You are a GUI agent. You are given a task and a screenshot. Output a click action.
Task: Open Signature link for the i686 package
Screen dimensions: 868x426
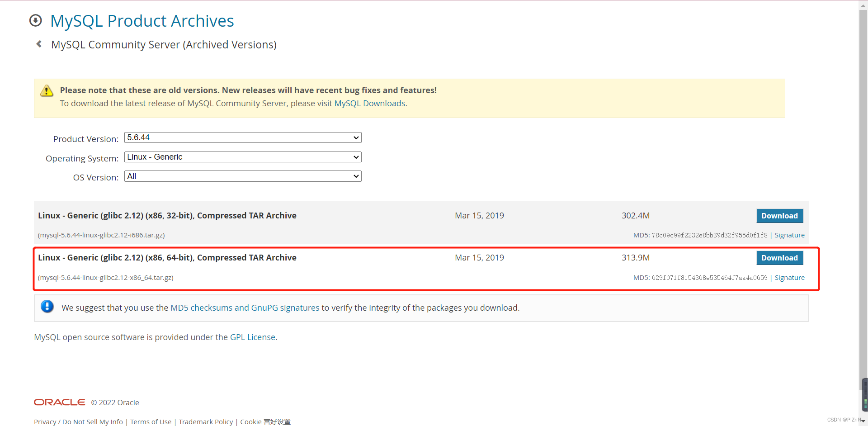(789, 235)
